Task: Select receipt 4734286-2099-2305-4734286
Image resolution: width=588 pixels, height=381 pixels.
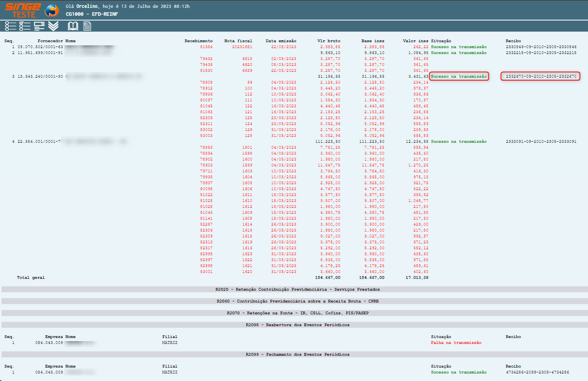Action: (x=537, y=372)
